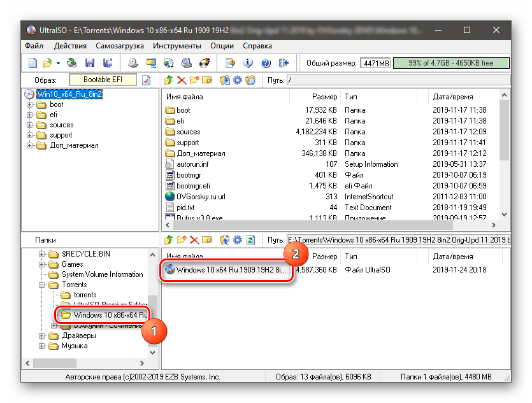532x403 pixels.
Task: Click the disc with green arrow convert icon
Action: (x=169, y=62)
